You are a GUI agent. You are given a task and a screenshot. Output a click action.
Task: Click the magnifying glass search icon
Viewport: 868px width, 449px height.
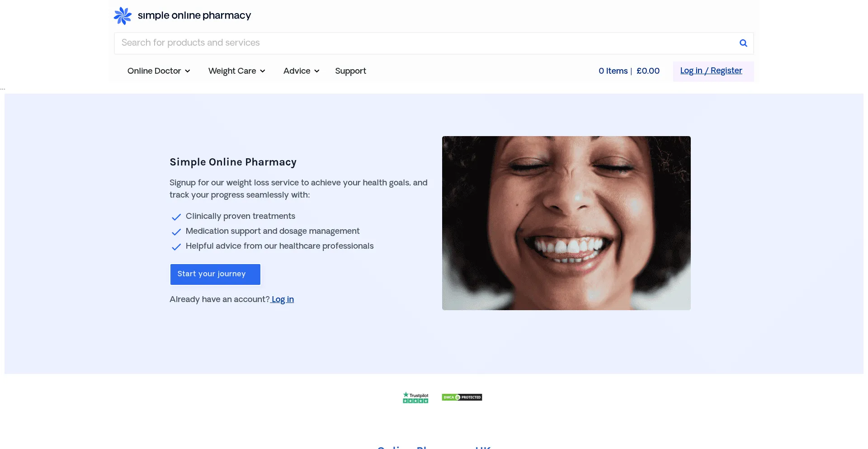point(743,43)
